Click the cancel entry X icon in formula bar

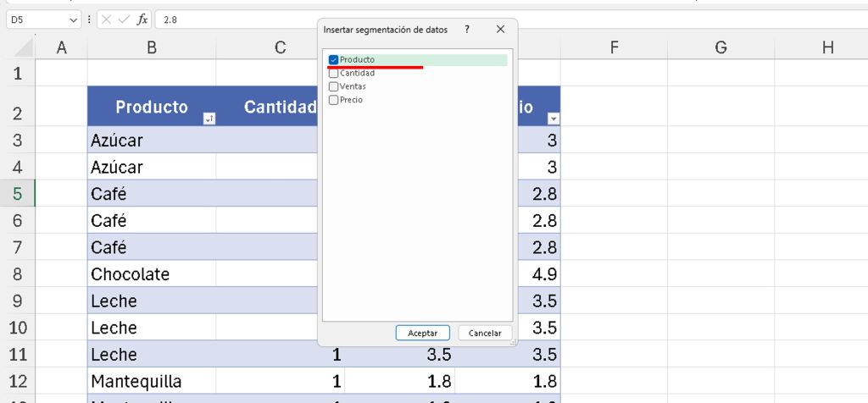(x=106, y=19)
